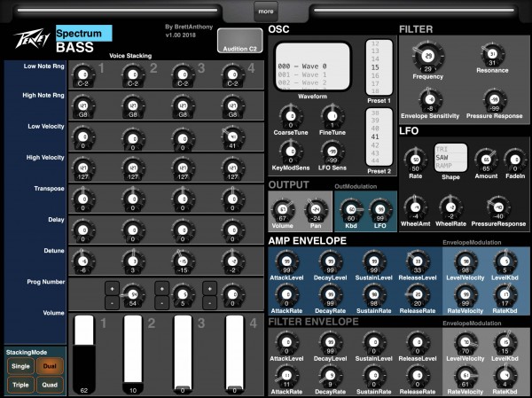Screen dimensions: 532x398
Task: Choose value 41 in Preset 2 list
Action: click(375, 137)
